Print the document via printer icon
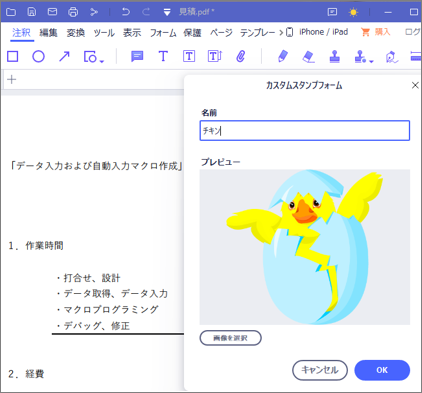The image size is (422, 393). pos(73,12)
